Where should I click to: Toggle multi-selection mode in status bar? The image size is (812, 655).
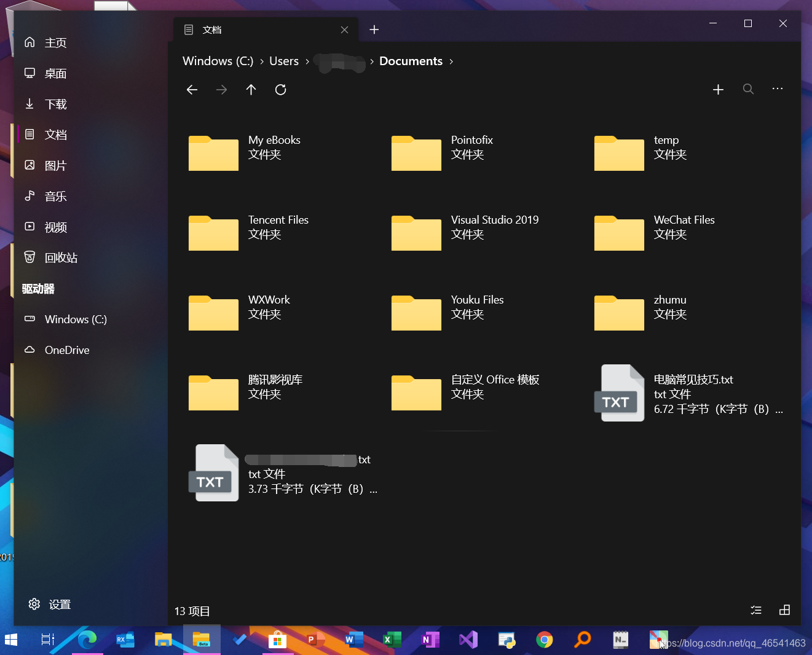756,610
